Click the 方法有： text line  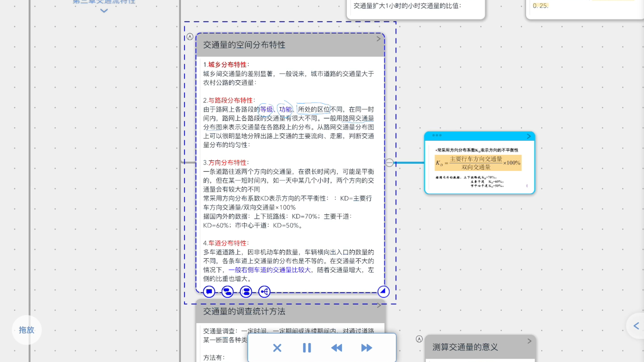pyautogui.click(x=214, y=358)
